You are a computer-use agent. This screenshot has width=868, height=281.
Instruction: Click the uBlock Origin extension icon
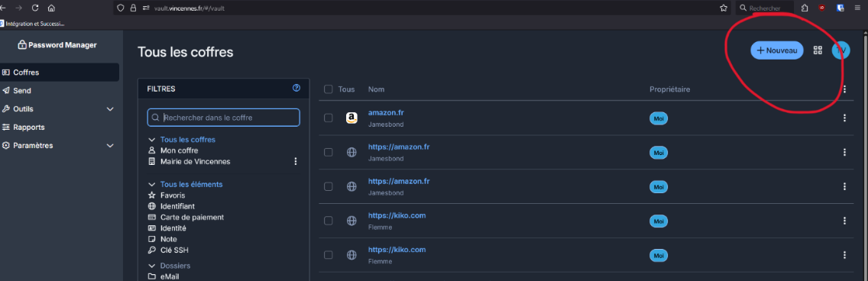pyautogui.click(x=822, y=8)
